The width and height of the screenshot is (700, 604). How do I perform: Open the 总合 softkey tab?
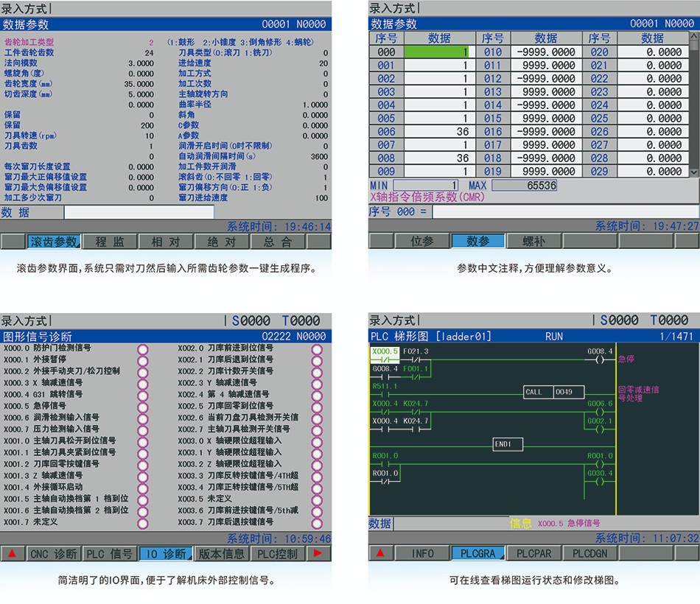(x=277, y=242)
